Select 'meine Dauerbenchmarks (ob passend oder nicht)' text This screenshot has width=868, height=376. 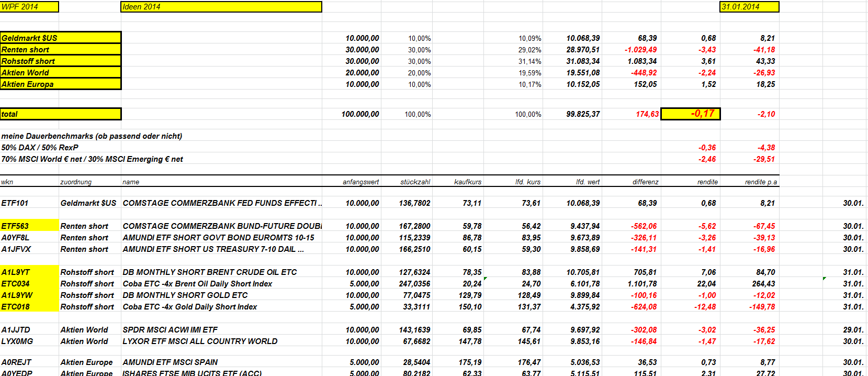pos(92,136)
